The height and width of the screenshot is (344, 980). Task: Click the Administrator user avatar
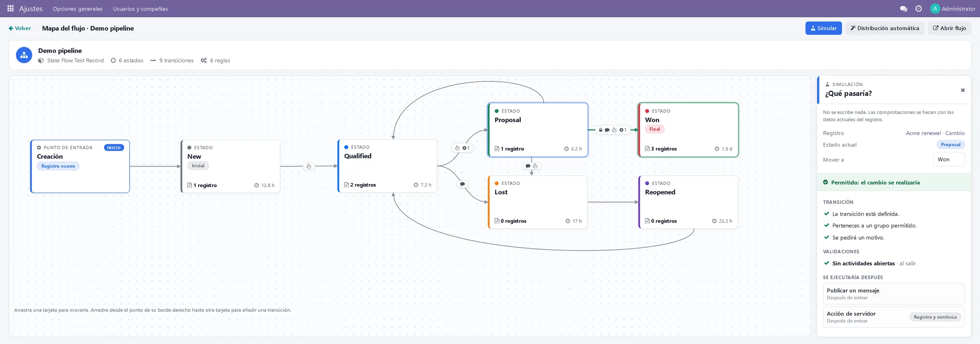935,8
